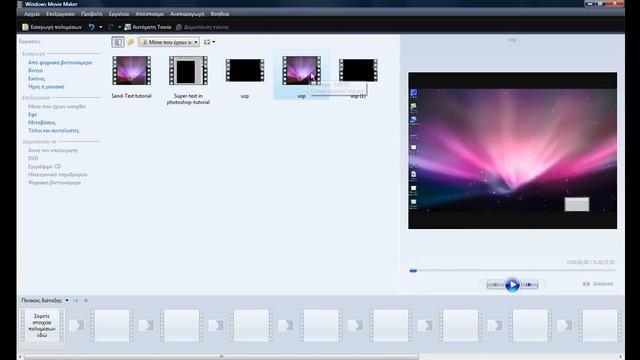This screenshot has width=640, height=360.
Task: Click publish to Αυτόν τον υπολογιστή
Action: [53, 150]
